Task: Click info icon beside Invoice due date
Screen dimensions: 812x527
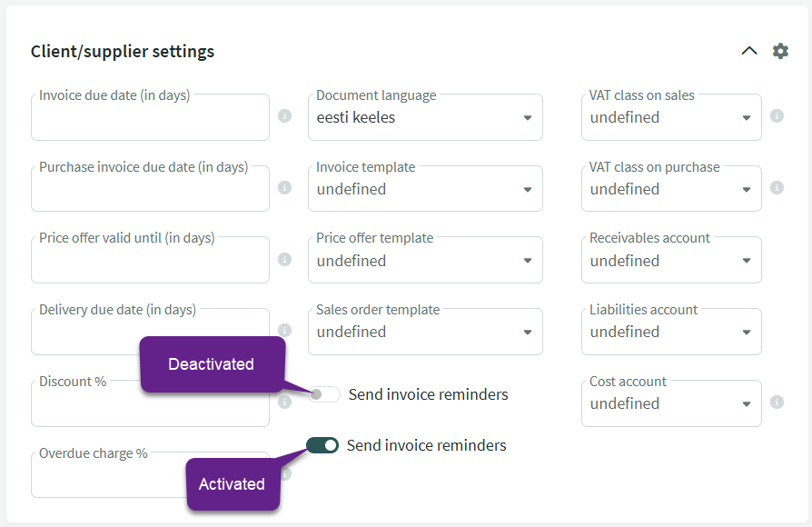Action: click(x=284, y=115)
